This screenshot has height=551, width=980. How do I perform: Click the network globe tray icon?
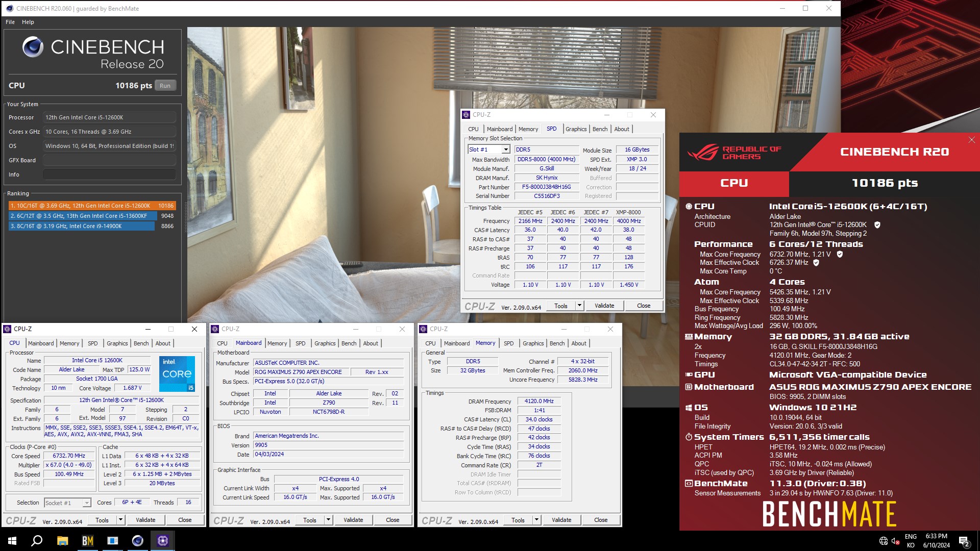coord(884,541)
